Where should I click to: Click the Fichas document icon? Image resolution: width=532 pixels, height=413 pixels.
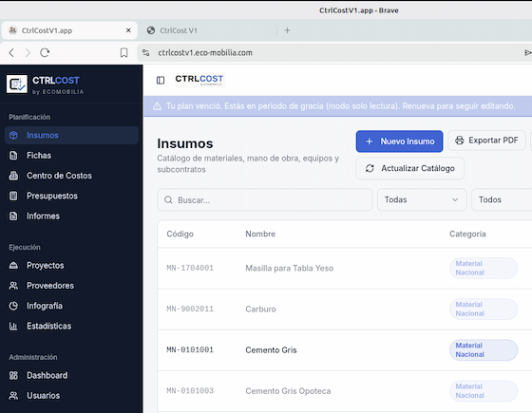click(13, 156)
